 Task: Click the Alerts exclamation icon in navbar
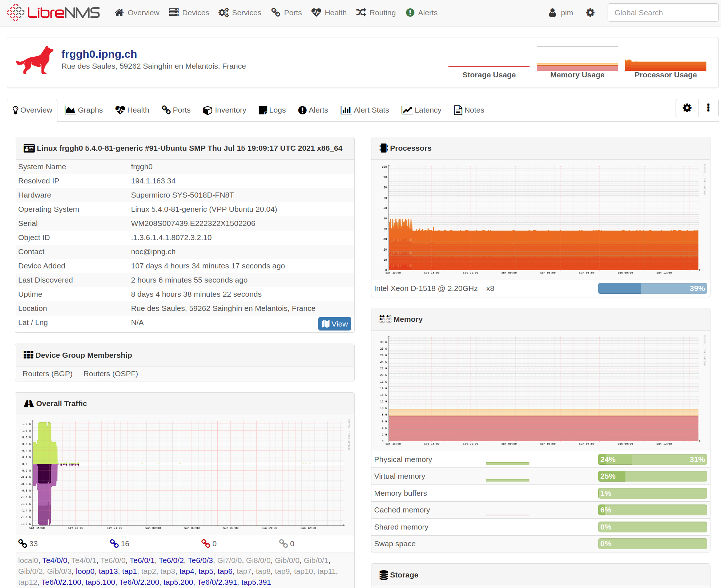pyautogui.click(x=410, y=13)
